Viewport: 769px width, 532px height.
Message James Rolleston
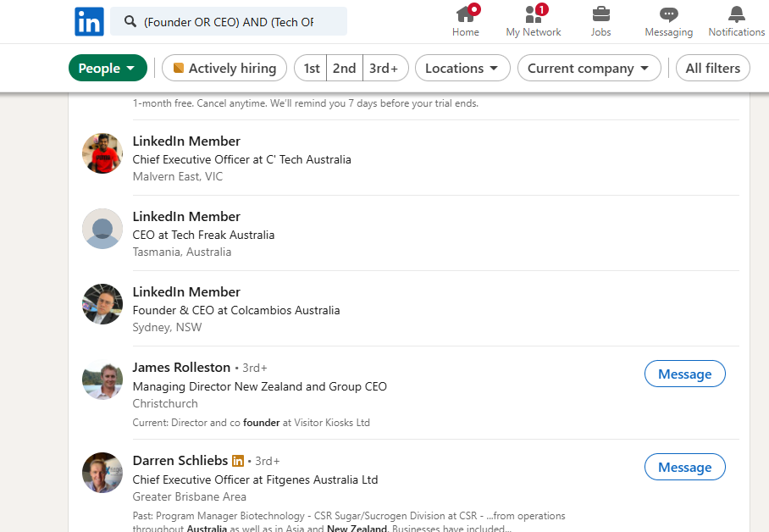tap(684, 374)
